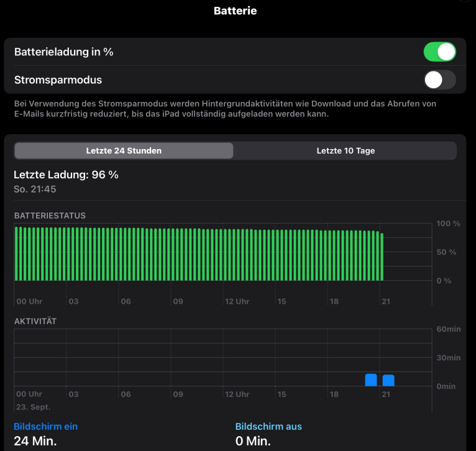Tap the Bildschirm ein label
The height and width of the screenshot is (451, 476).
click(x=45, y=426)
